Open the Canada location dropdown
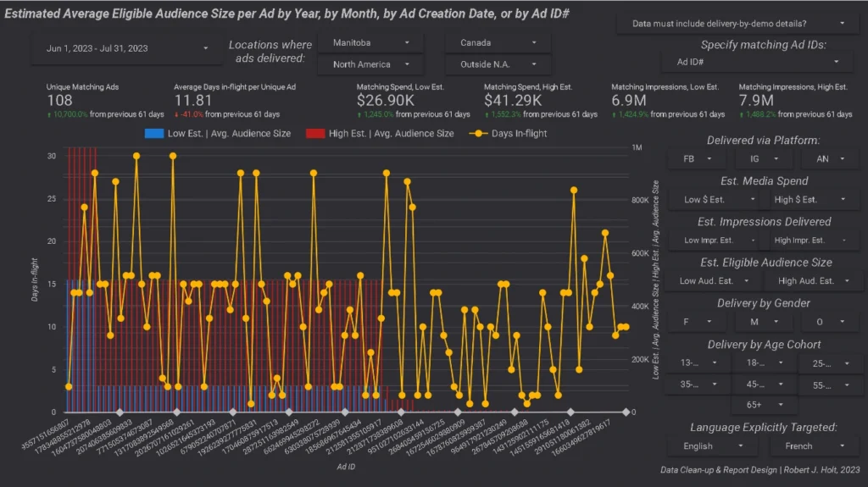The height and width of the screenshot is (487, 868). (498, 42)
